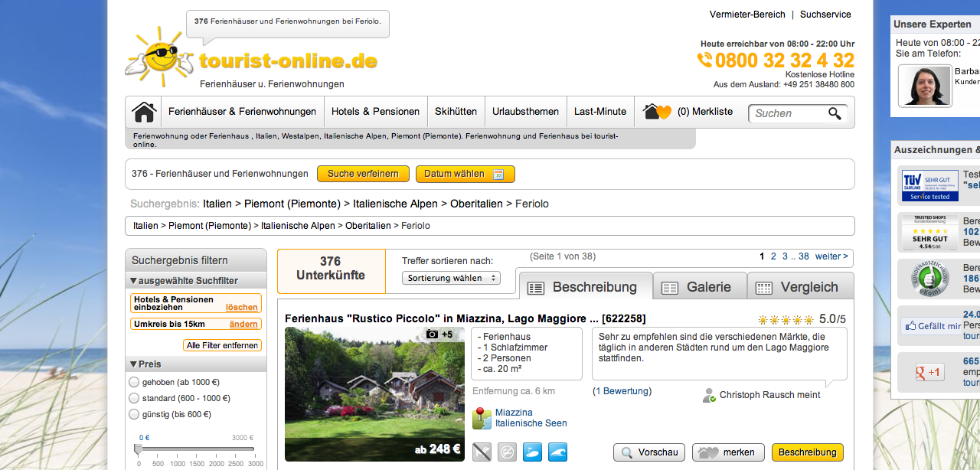Open the 'Hotels & Pensionen' menu item
980x470 pixels.
coord(375,112)
